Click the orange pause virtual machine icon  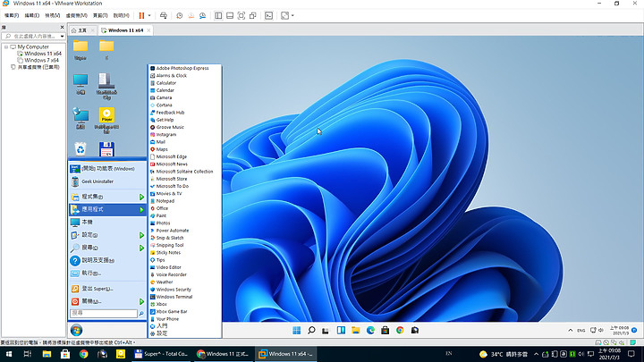(141, 15)
